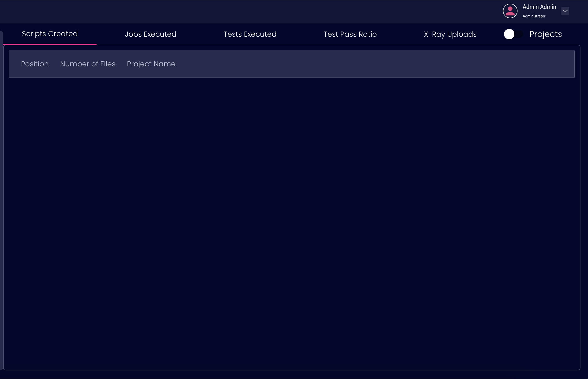The image size is (588, 379).
Task: Click the blank area of table header row
Action: pos(364,64)
